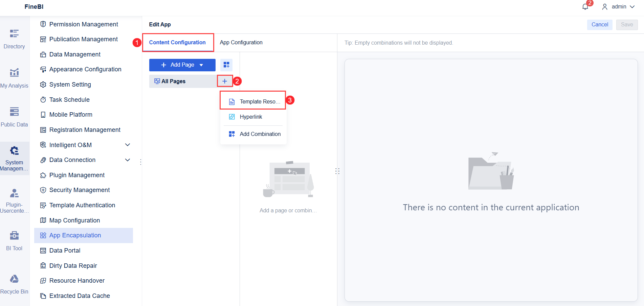Image resolution: width=644 pixels, height=306 pixels.
Task: Open Registration Management
Action: coord(84,130)
